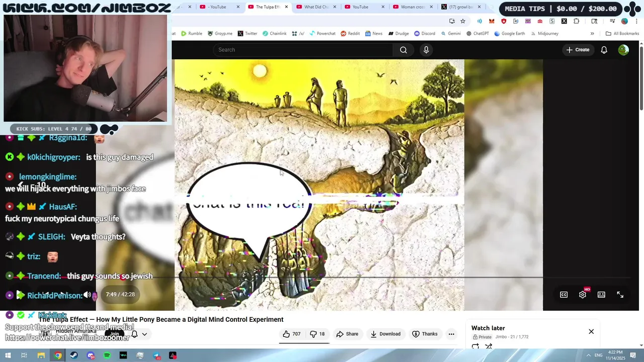Submit search with the magnifying glass icon
The image size is (644, 362).
click(403, 50)
